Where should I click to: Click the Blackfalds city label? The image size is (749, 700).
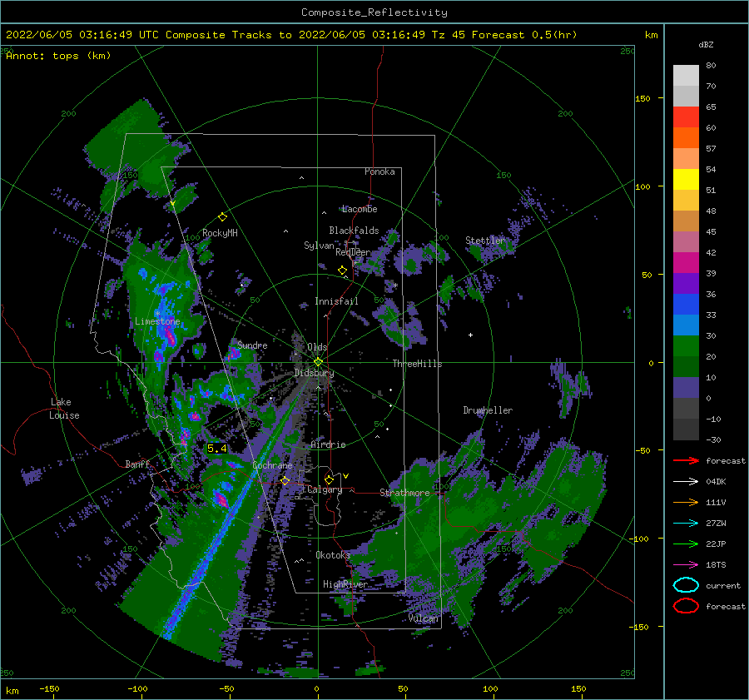pyautogui.click(x=354, y=231)
